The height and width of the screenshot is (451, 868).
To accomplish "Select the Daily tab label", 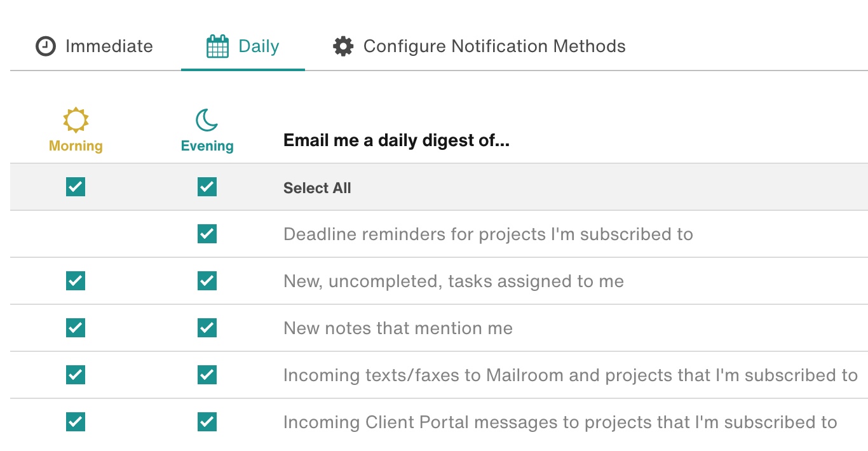I will click(259, 46).
